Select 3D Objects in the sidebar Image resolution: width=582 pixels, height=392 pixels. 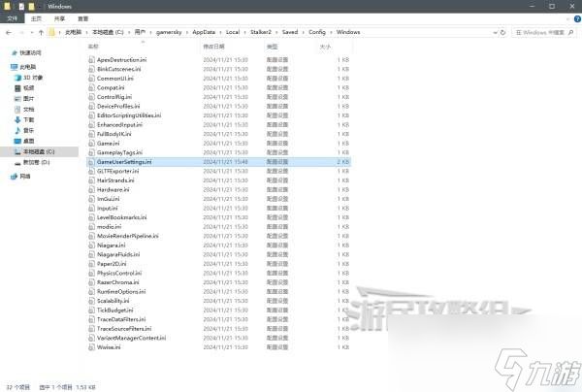click(30, 77)
